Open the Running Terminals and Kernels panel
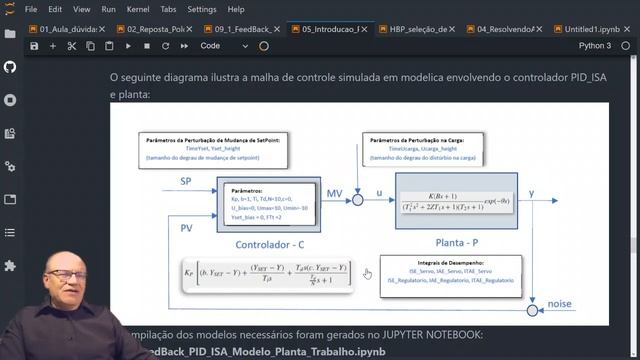Screen dimensions: 640x360 click(10, 100)
